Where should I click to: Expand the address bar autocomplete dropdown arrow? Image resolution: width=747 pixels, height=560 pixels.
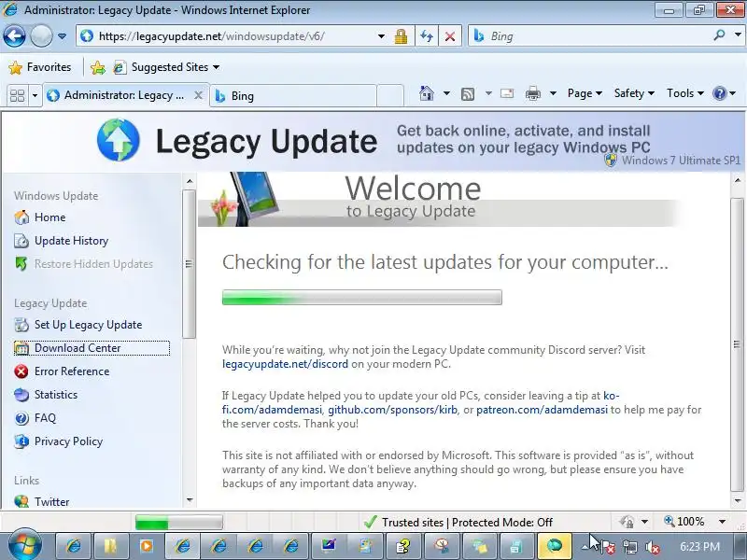tap(381, 36)
